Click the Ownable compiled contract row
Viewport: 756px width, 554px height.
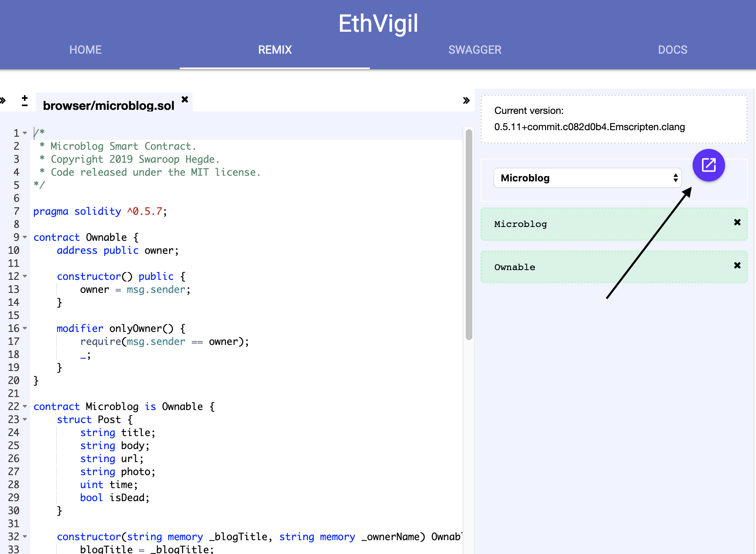(614, 267)
